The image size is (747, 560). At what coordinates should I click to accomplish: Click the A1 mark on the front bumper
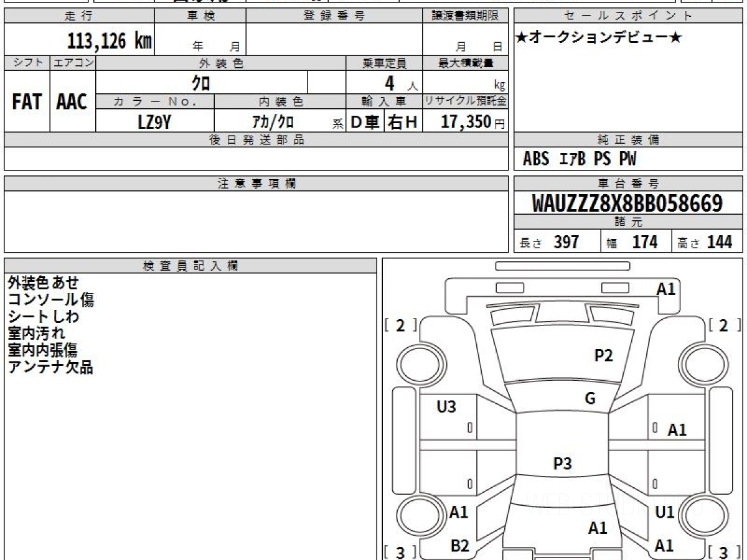tap(665, 289)
